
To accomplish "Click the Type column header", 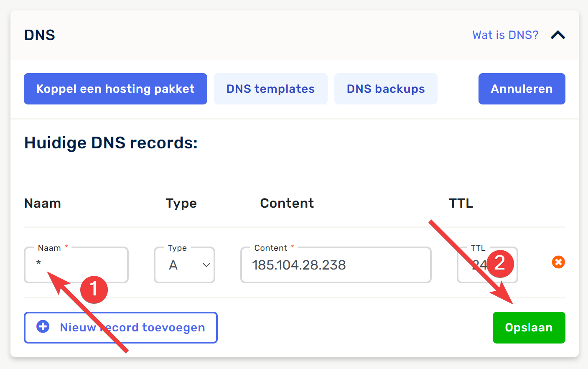I will click(x=181, y=204).
